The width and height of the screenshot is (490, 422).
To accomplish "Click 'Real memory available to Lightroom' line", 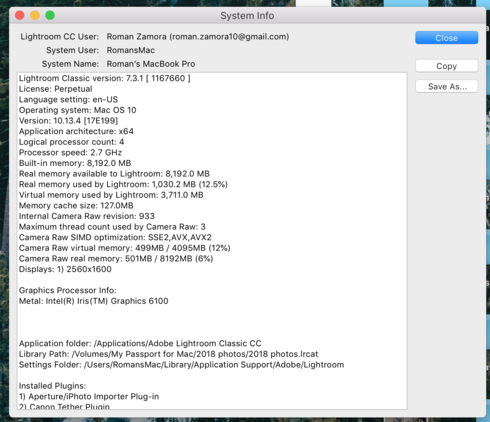I will (114, 174).
